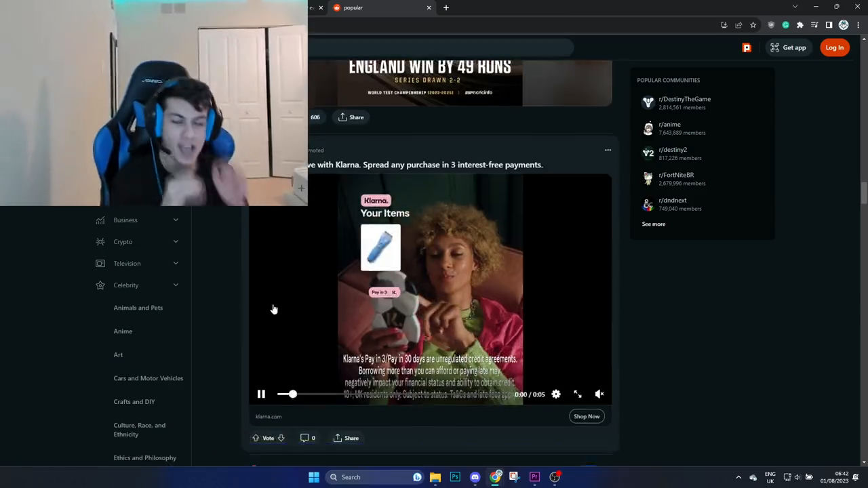
Task: Open Chrome three-dot menu
Action: coord(859,25)
